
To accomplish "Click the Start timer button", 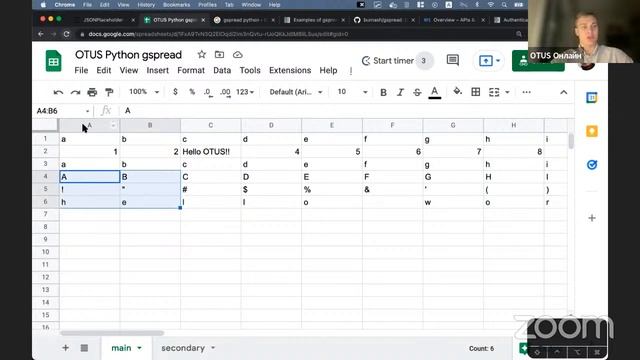I will point(388,61).
